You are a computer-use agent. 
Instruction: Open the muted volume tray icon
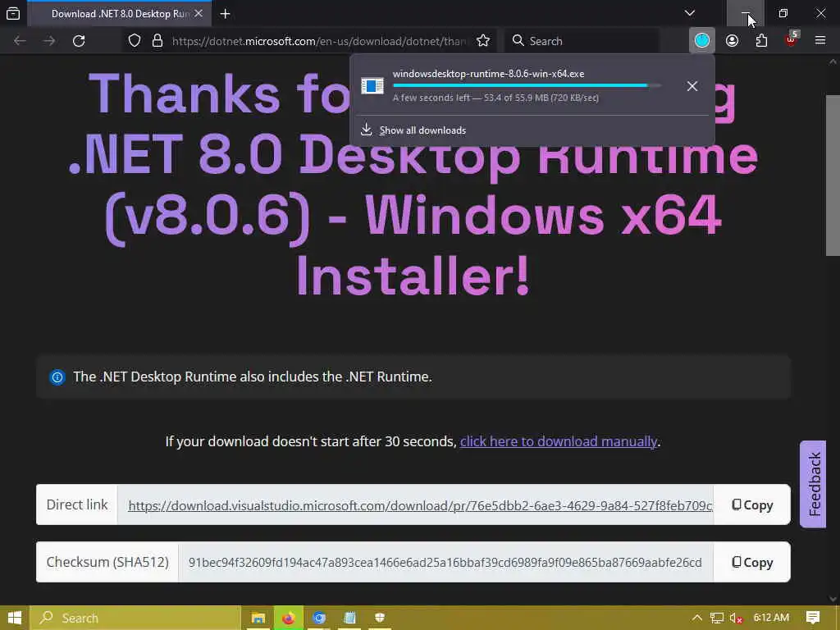(x=736, y=618)
